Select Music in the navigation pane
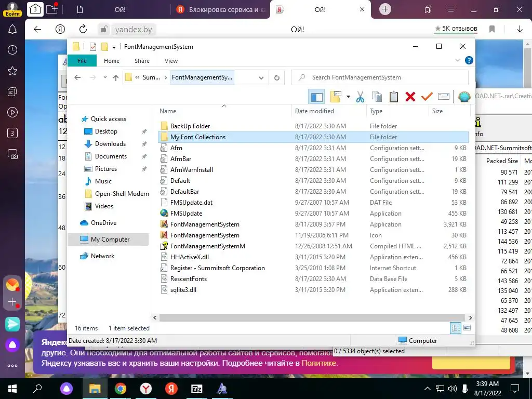 [x=103, y=181]
